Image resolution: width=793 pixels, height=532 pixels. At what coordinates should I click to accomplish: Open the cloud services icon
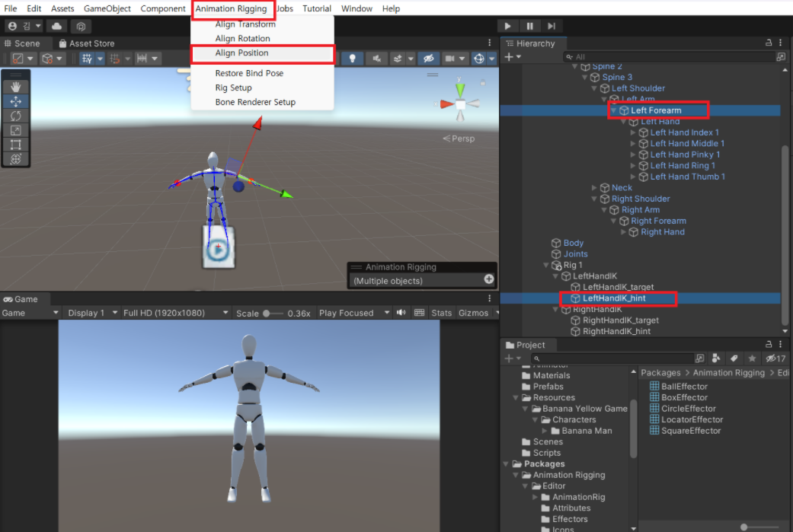coord(56,26)
